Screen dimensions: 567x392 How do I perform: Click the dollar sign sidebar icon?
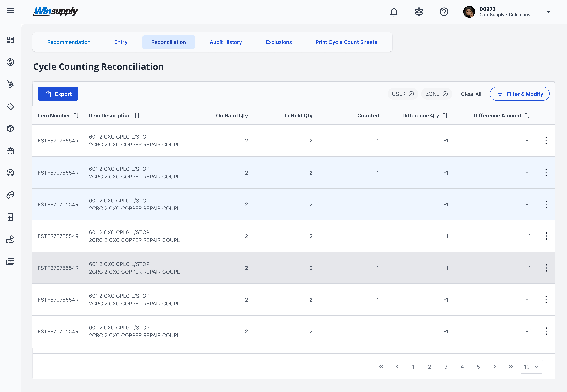[10, 62]
